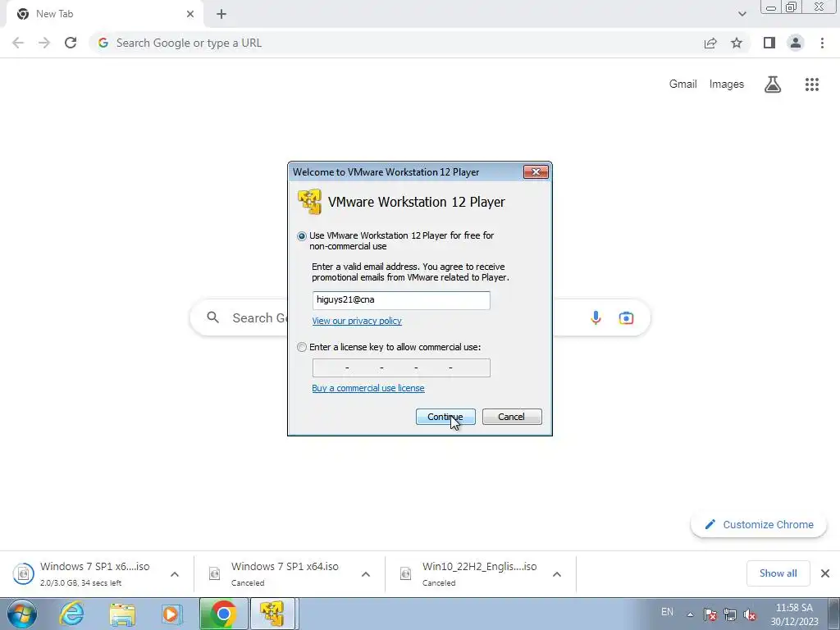Open Action Center flag icon
Screen dimensions: 840x630
(710, 614)
